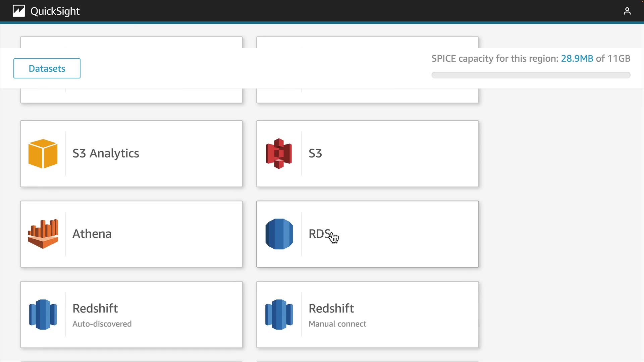The height and width of the screenshot is (362, 644).
Task: Click the partially hidden top-left data source card
Action: tap(131, 96)
